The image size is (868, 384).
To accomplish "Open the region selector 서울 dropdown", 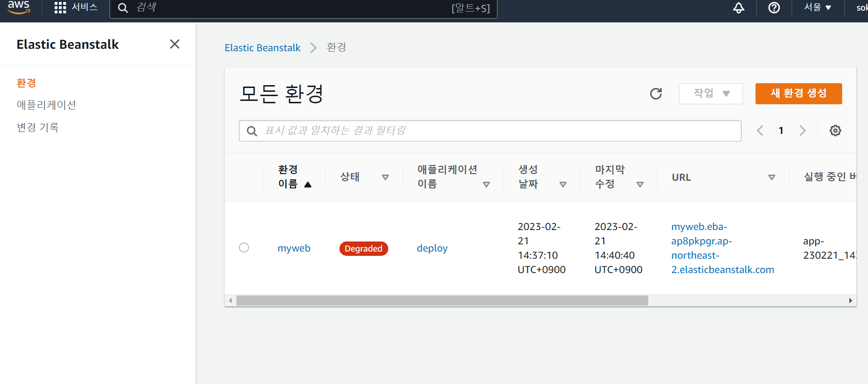I will (x=818, y=8).
